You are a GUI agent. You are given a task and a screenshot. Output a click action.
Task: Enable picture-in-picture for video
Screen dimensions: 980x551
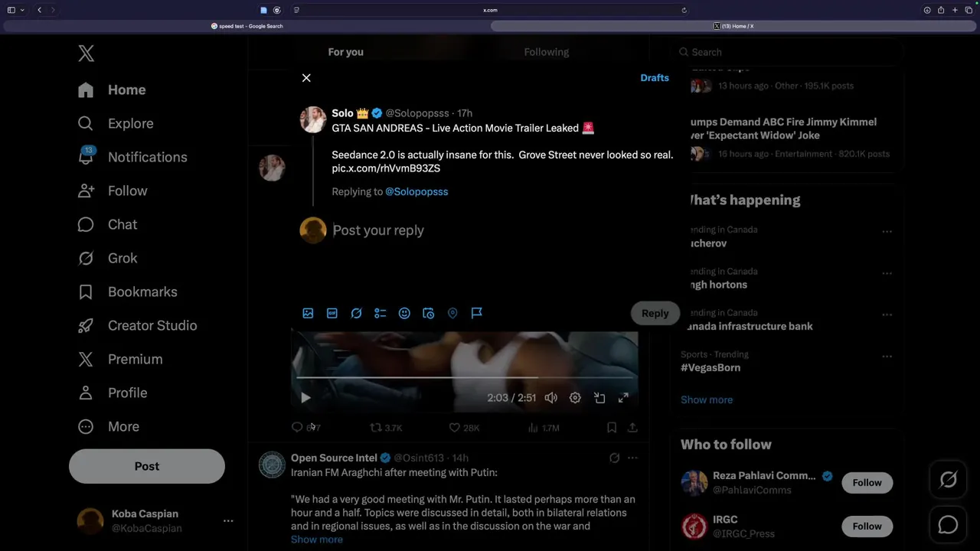(x=599, y=398)
